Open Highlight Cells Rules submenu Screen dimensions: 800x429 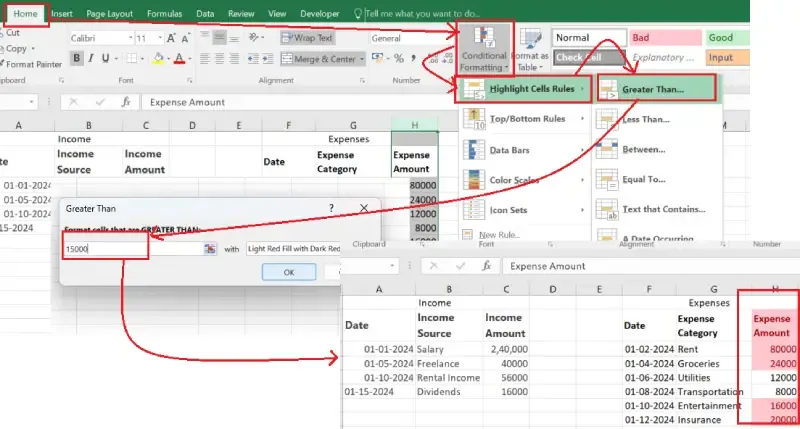coord(524,89)
